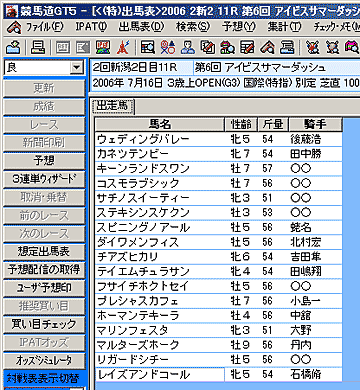
Task: Select horse ホーマンテキーラ
Action: (160, 315)
